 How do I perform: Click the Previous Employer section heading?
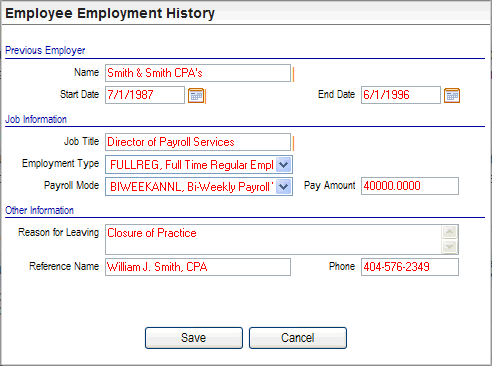pos(45,50)
